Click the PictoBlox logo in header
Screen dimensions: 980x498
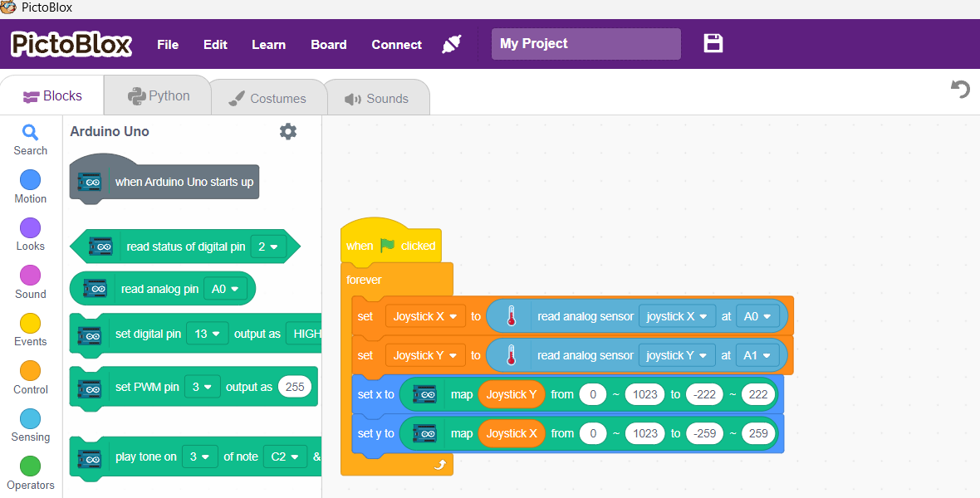point(71,44)
